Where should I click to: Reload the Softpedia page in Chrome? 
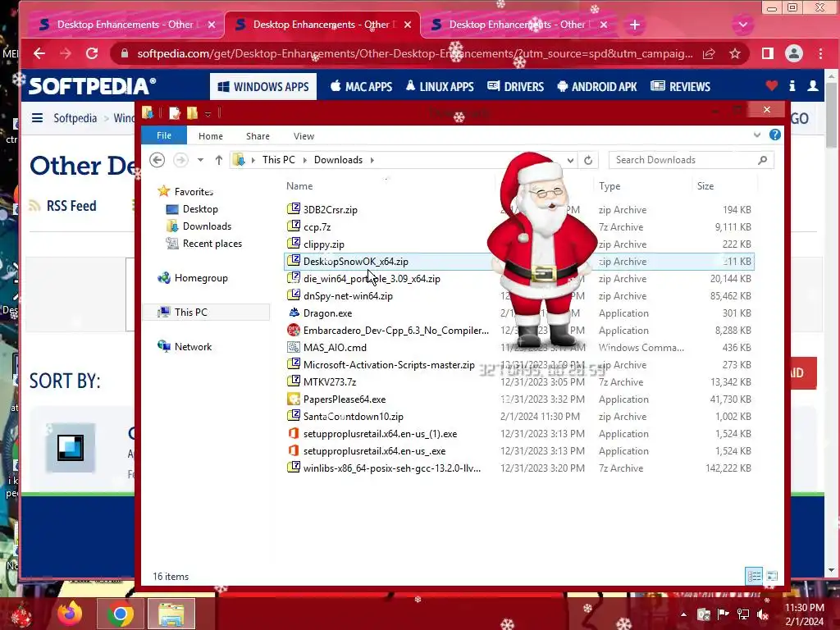click(x=92, y=53)
